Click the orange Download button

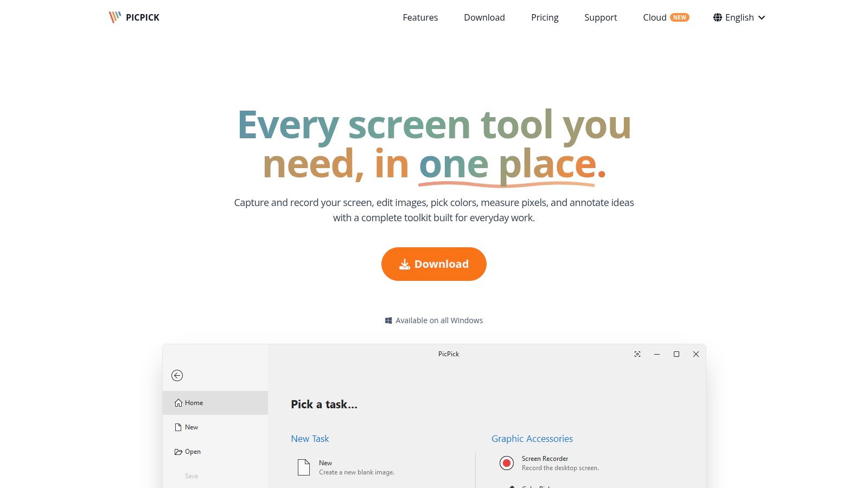point(434,264)
